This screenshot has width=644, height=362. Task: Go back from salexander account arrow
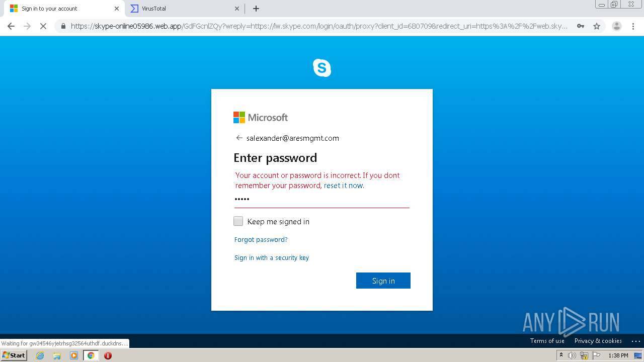(x=239, y=138)
